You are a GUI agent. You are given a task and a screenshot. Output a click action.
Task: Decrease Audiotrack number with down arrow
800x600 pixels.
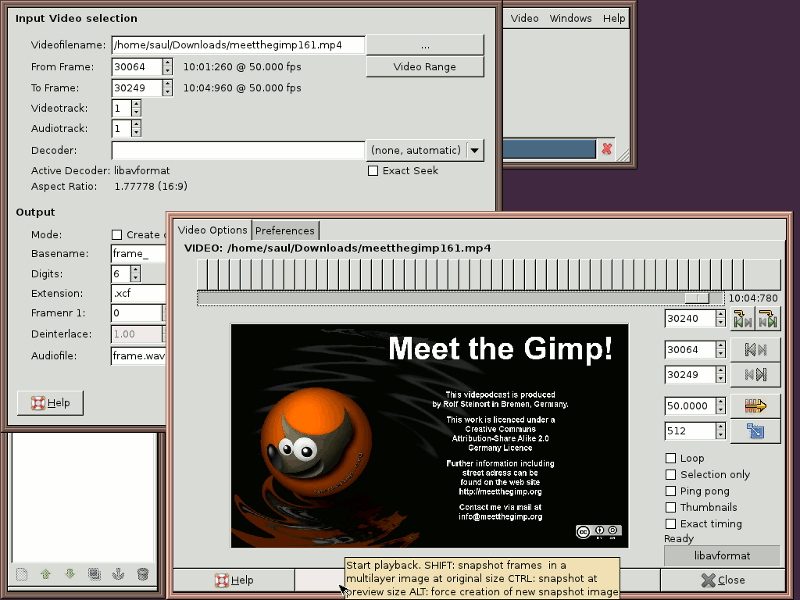(136, 133)
